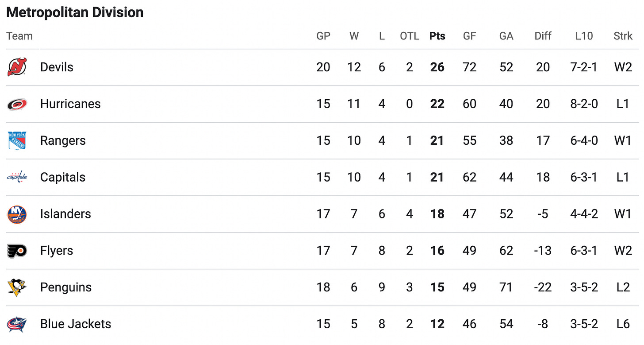The width and height of the screenshot is (644, 345).
Task: Click the Washington Capitals logo
Action: [17, 177]
